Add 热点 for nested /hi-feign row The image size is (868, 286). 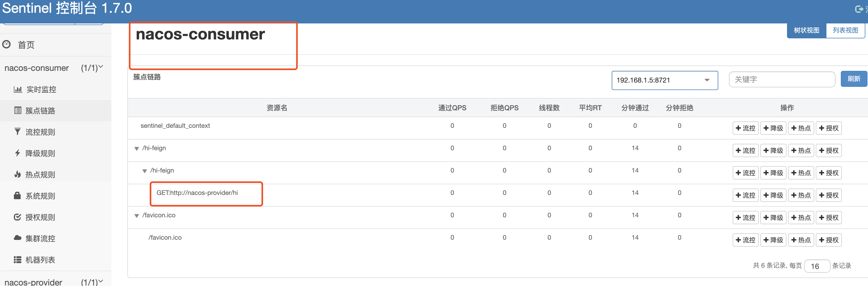click(x=801, y=173)
